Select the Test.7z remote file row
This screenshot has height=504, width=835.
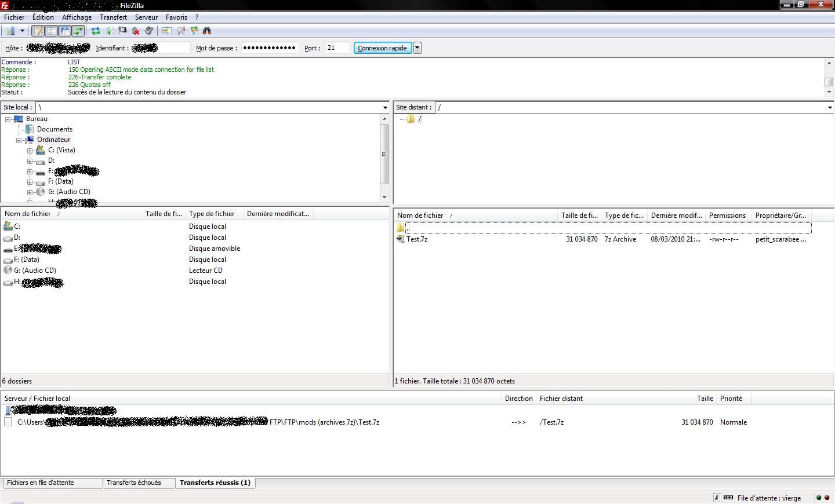click(603, 239)
